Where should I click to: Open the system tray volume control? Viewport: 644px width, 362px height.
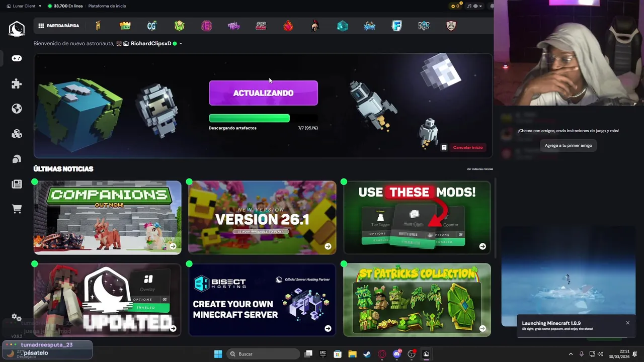tap(600, 354)
